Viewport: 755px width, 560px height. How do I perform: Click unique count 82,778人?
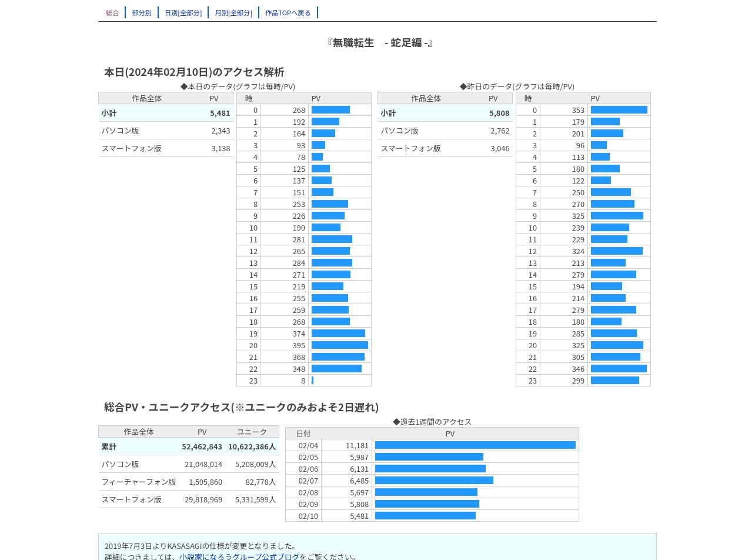click(260, 482)
